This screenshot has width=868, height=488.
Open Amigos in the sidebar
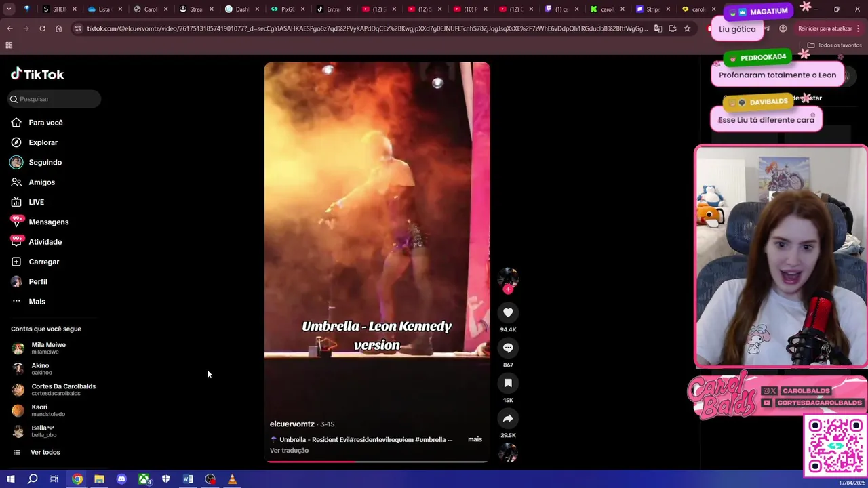pos(41,182)
